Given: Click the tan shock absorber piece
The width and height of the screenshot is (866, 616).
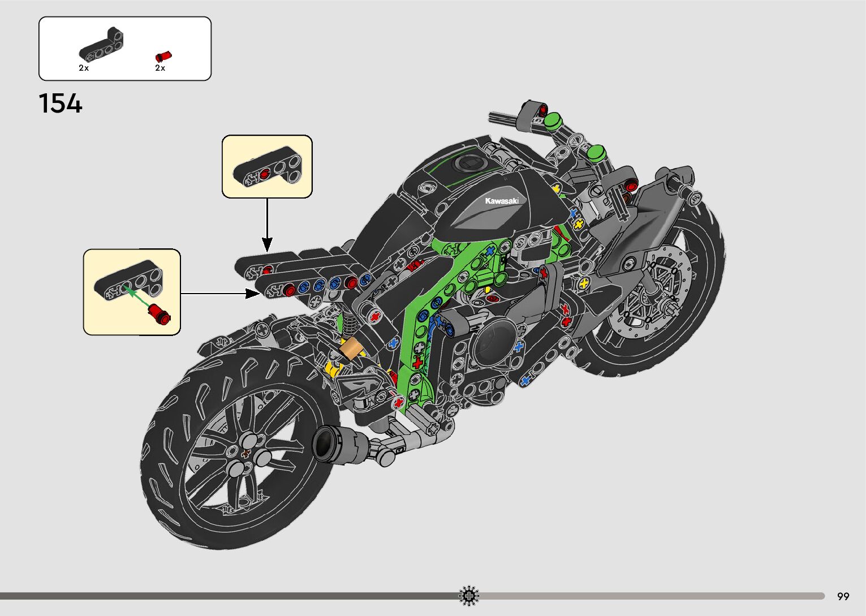Looking at the screenshot, I should click(351, 350).
